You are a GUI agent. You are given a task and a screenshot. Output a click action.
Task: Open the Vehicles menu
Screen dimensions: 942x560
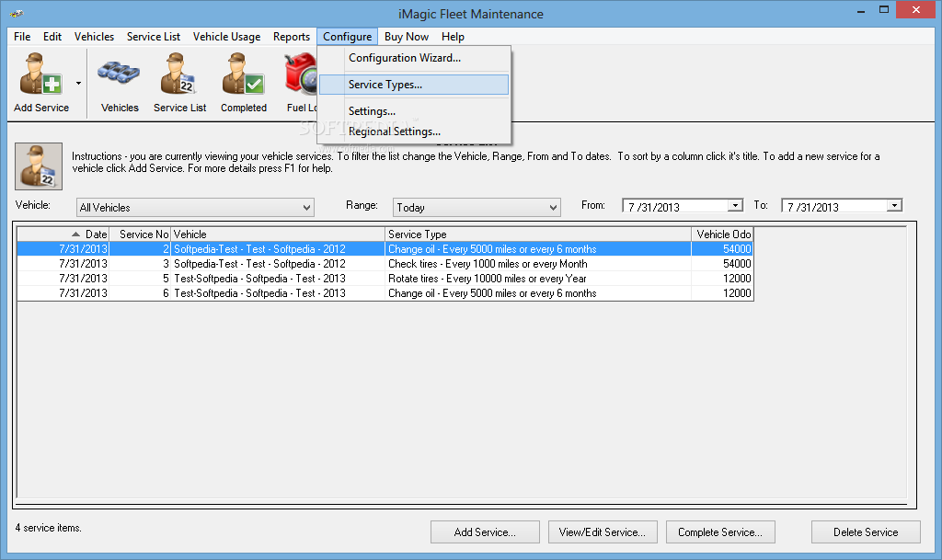point(94,37)
